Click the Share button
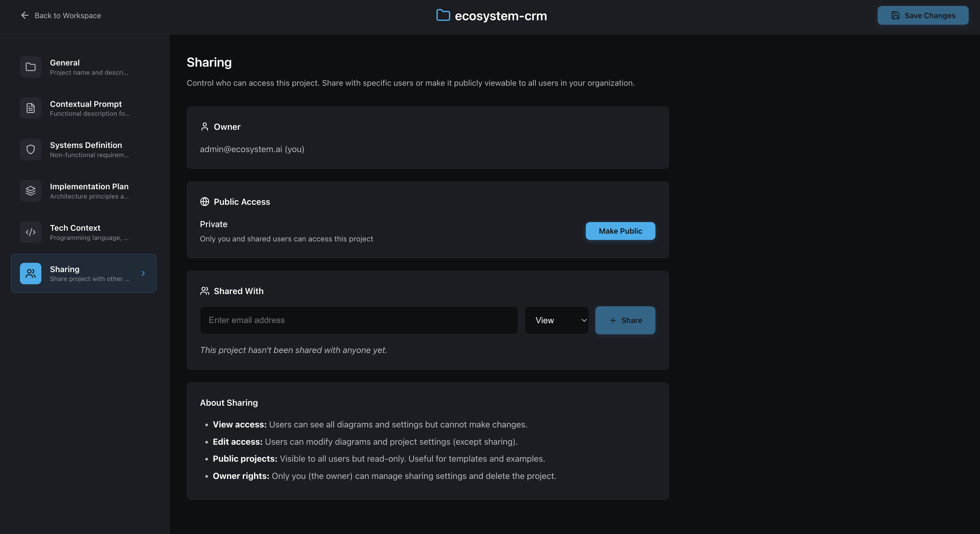Screen dimensions: 980x534 625,321
